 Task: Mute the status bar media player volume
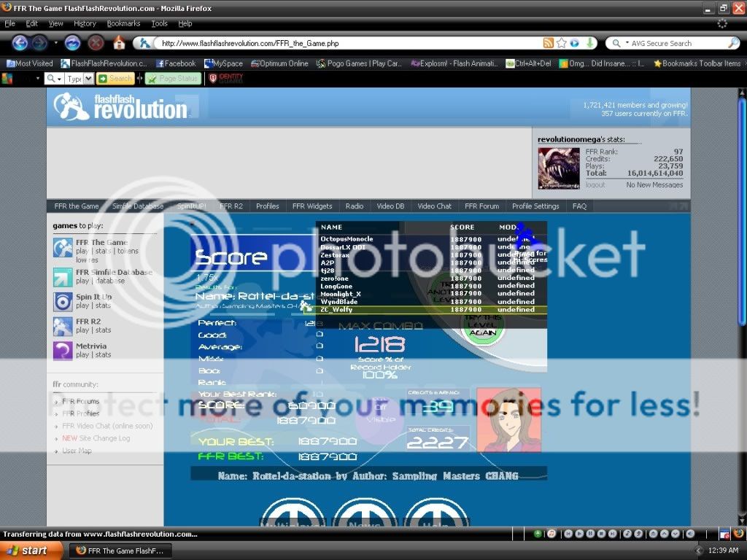pos(689,534)
